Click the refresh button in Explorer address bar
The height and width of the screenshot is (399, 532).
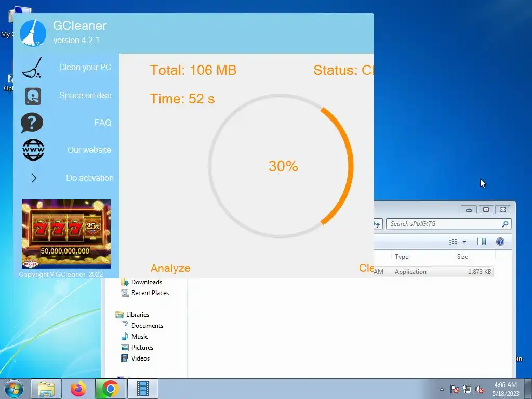point(378,224)
